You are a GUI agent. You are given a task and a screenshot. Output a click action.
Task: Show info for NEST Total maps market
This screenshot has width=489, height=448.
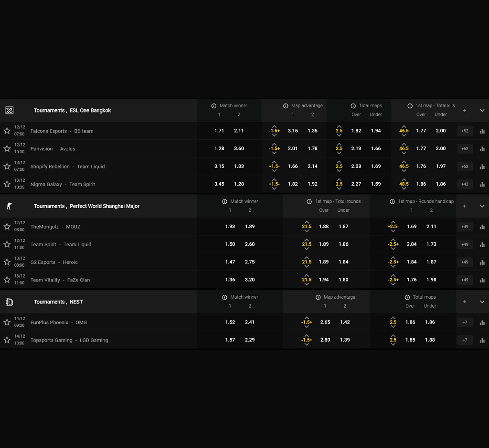[x=407, y=297]
